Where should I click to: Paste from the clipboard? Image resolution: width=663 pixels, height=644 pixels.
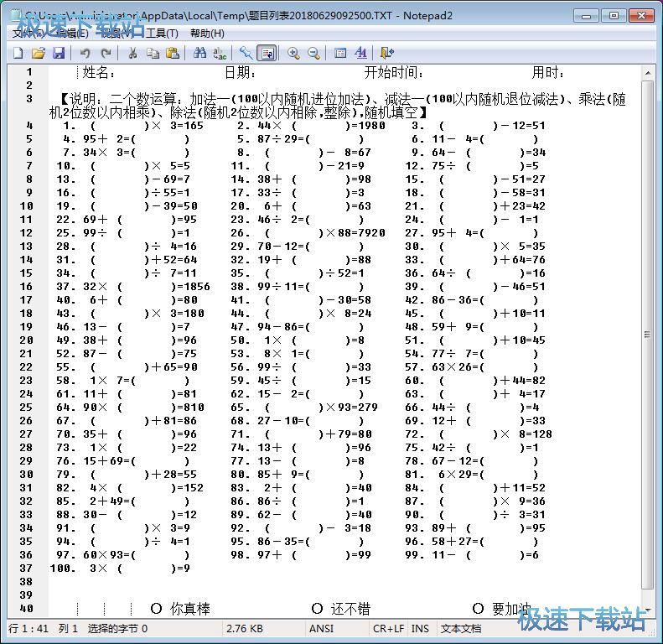click(173, 53)
